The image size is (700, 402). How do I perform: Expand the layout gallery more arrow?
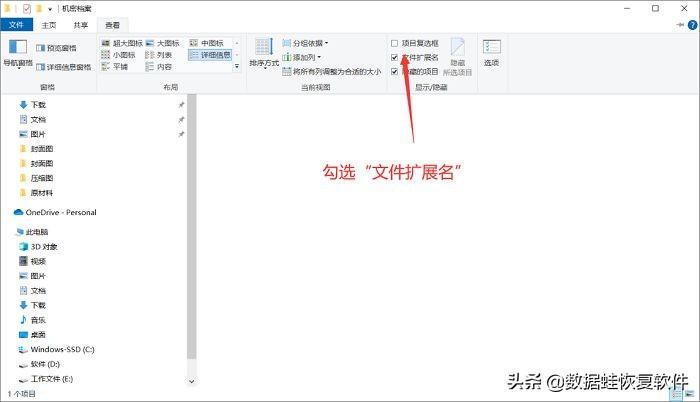pyautogui.click(x=237, y=68)
